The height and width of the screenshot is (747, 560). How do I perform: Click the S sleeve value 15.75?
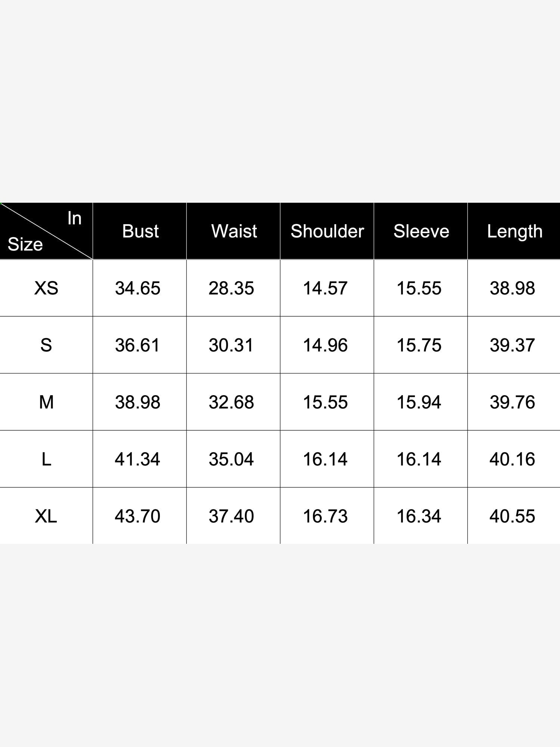point(419,345)
